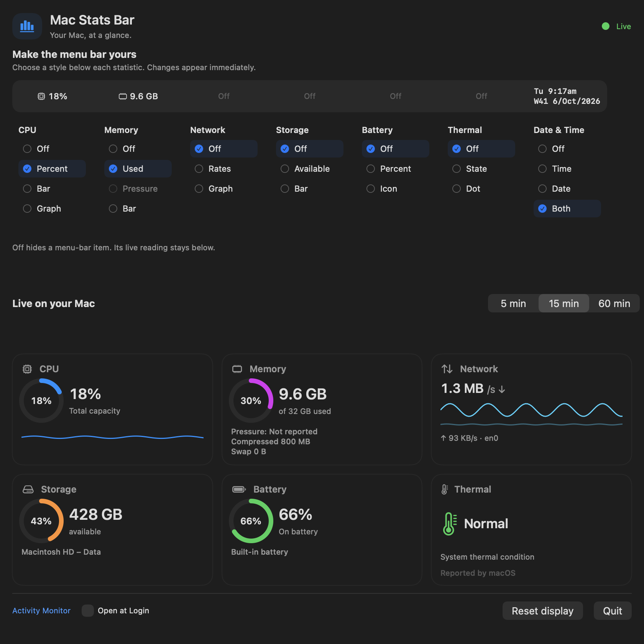
Task: Click the network activity wave graph
Action: point(531,414)
